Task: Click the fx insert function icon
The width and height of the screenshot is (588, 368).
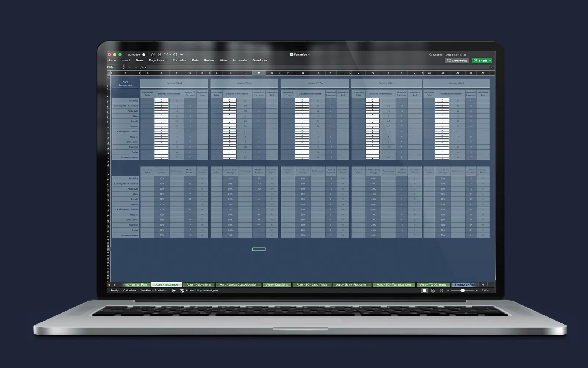Action: (x=141, y=67)
